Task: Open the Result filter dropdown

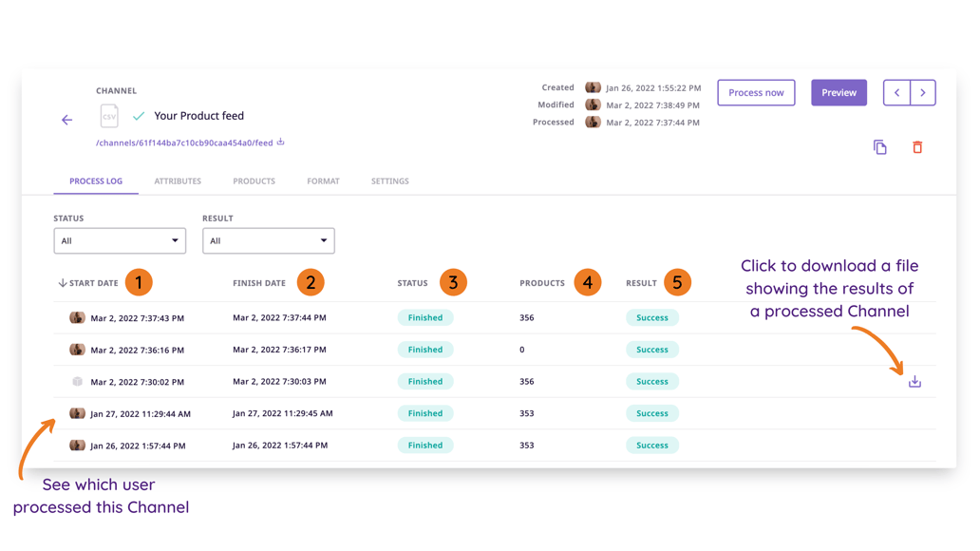Action: pyautogui.click(x=268, y=241)
